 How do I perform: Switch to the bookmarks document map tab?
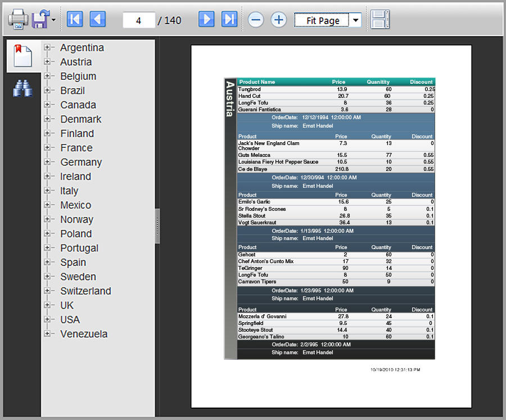coord(22,55)
